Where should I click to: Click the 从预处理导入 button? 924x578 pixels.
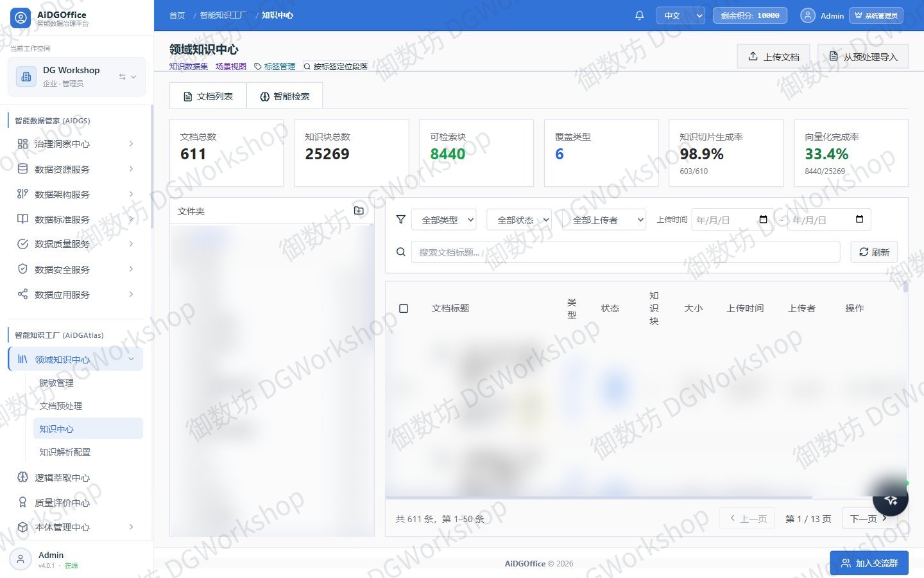click(862, 57)
